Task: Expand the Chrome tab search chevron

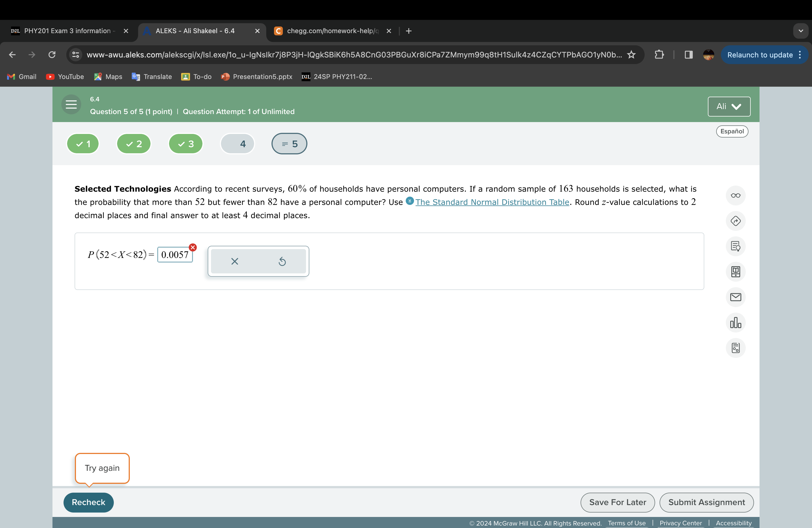Action: (800, 31)
